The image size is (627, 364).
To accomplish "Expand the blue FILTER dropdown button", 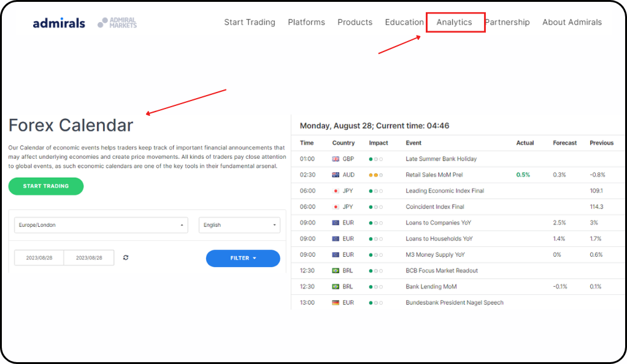I will tap(243, 258).
